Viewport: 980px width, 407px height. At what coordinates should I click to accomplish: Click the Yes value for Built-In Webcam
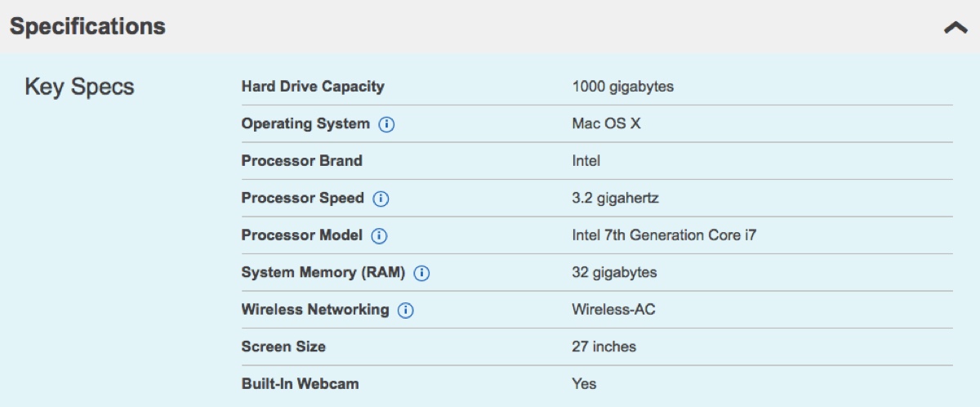pyautogui.click(x=585, y=383)
